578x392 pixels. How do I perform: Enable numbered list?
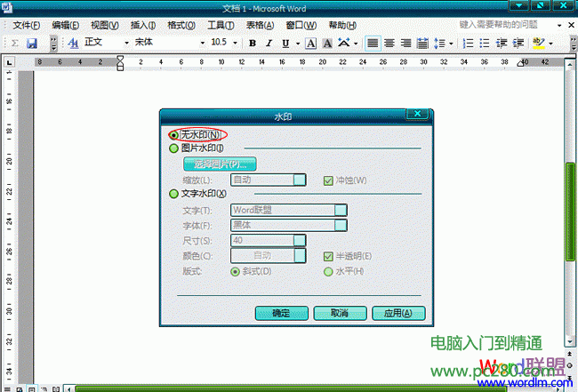pyautogui.click(x=468, y=43)
